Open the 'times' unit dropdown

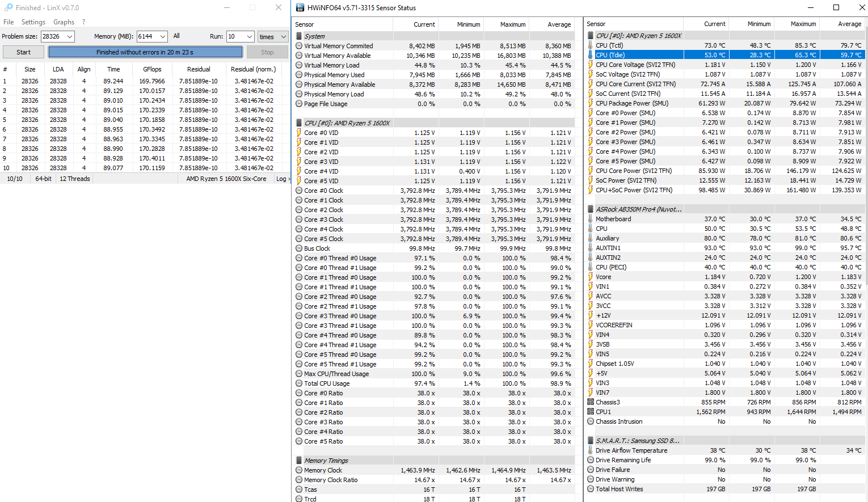tap(284, 36)
